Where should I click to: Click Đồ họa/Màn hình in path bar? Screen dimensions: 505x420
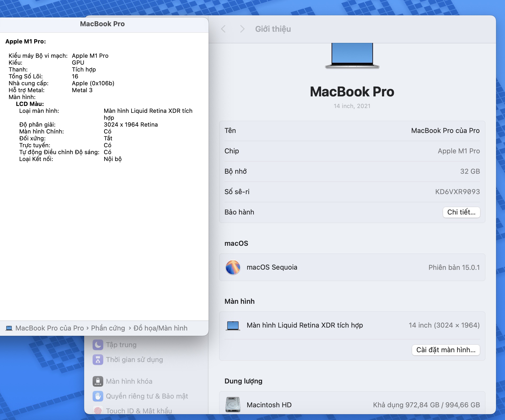click(160, 328)
